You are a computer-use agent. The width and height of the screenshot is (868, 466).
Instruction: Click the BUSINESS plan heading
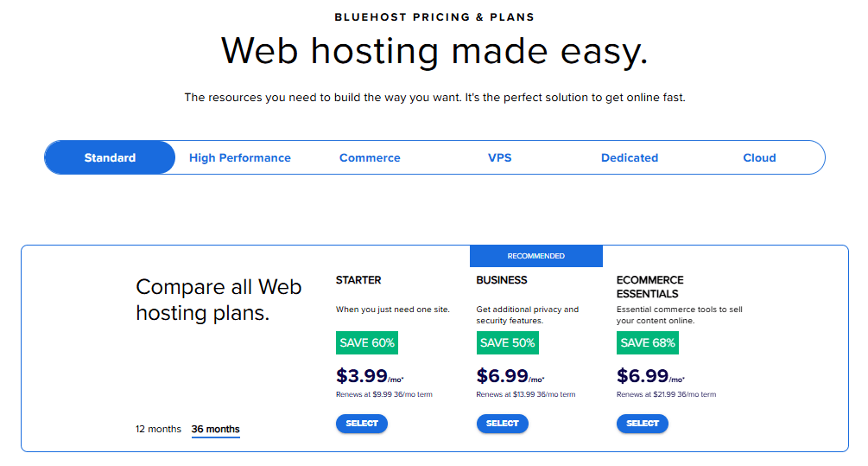coord(502,280)
